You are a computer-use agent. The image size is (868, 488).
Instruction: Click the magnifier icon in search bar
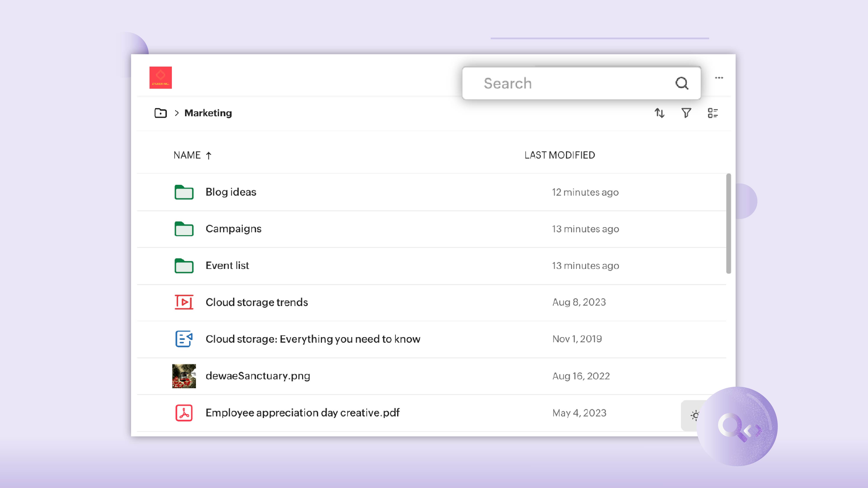tap(682, 83)
